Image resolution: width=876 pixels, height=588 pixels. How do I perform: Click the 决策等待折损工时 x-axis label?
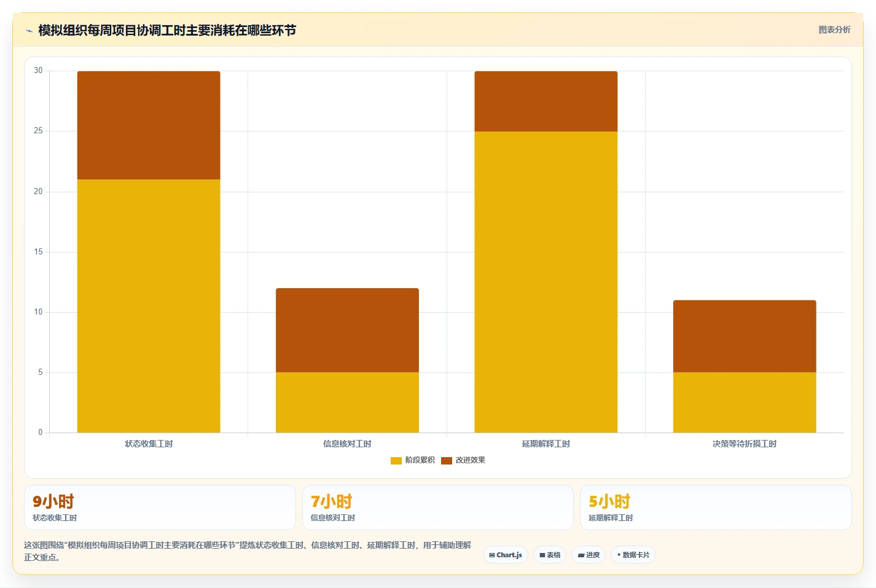pos(745,444)
